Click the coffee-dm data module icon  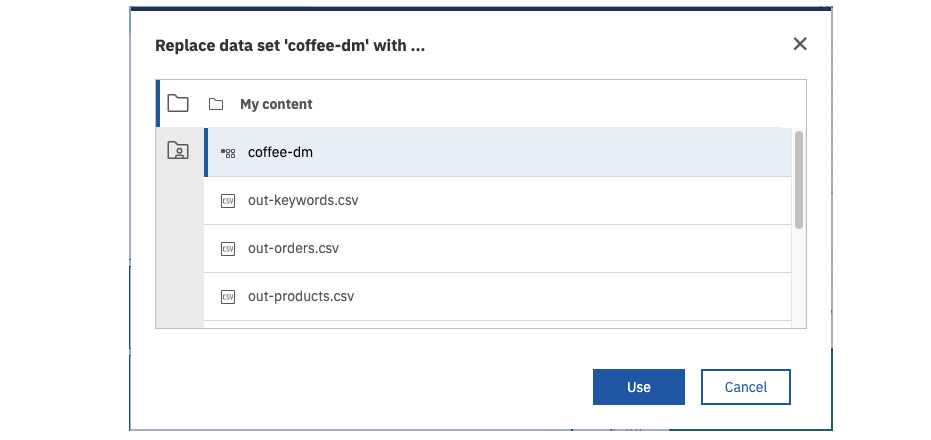pos(228,153)
